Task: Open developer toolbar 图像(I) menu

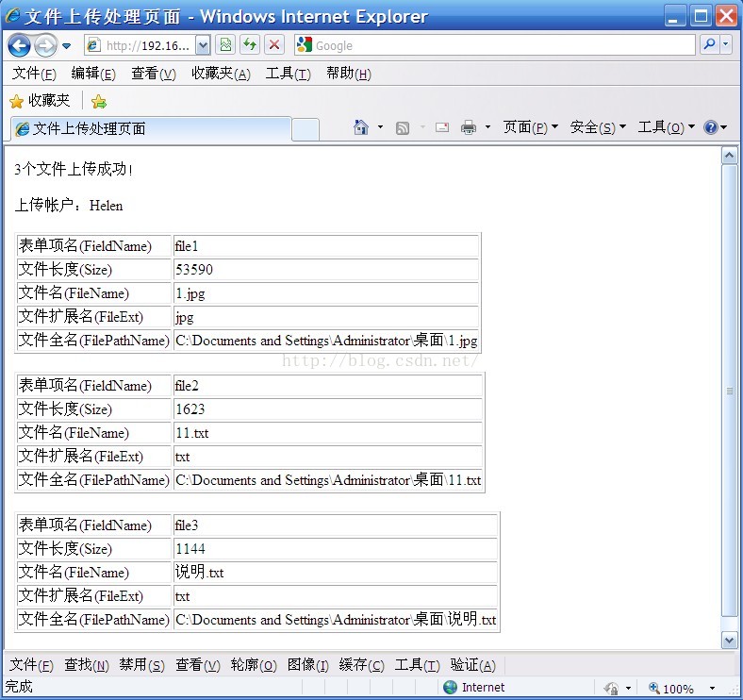Action: click(x=308, y=665)
